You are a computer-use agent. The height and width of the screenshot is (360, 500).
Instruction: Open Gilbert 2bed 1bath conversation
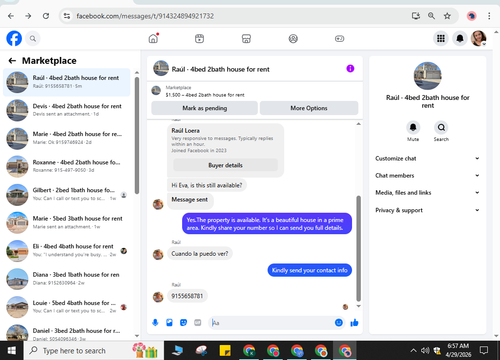pos(67,195)
